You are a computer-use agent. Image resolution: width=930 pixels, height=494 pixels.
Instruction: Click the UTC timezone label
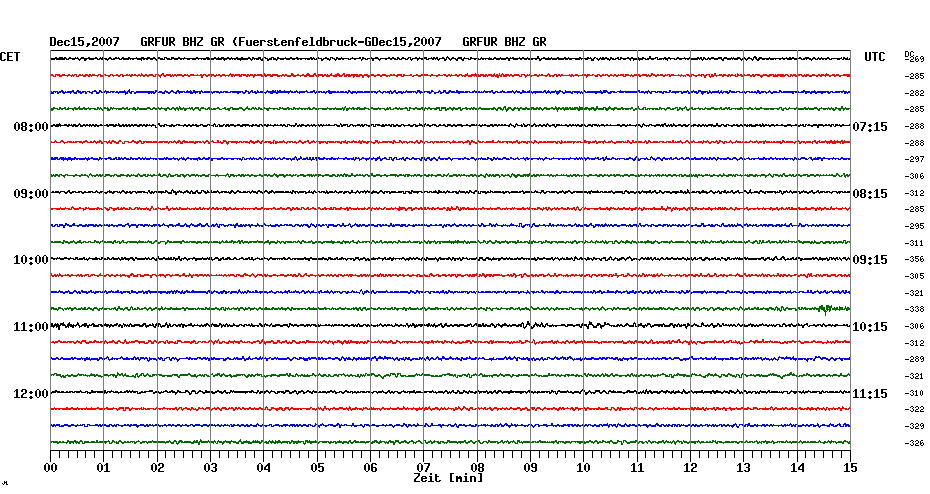click(x=874, y=57)
